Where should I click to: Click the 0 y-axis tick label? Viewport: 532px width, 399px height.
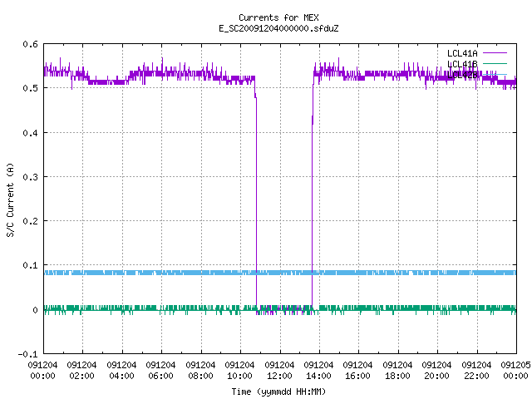35,310
